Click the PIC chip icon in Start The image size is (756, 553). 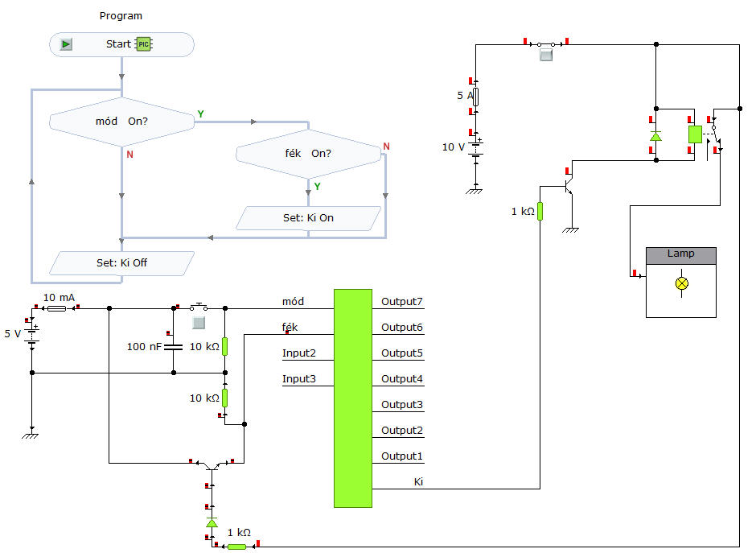pyautogui.click(x=143, y=44)
